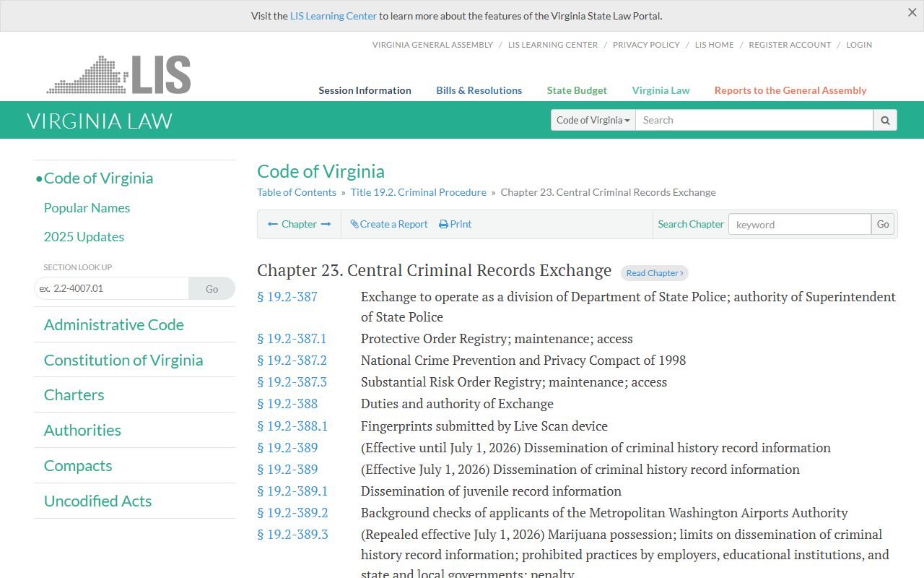
Task: Open § 19.2-389 effective July 1, 2026
Action: (287, 469)
